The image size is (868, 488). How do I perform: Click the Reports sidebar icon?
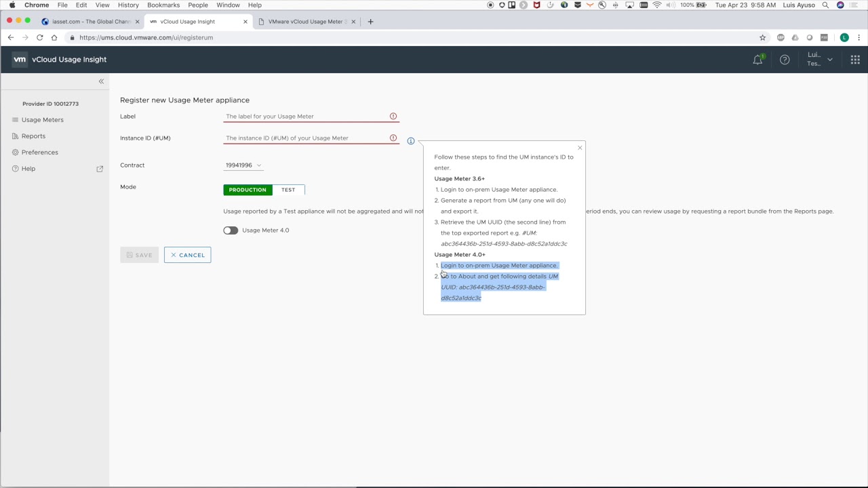pos(15,136)
